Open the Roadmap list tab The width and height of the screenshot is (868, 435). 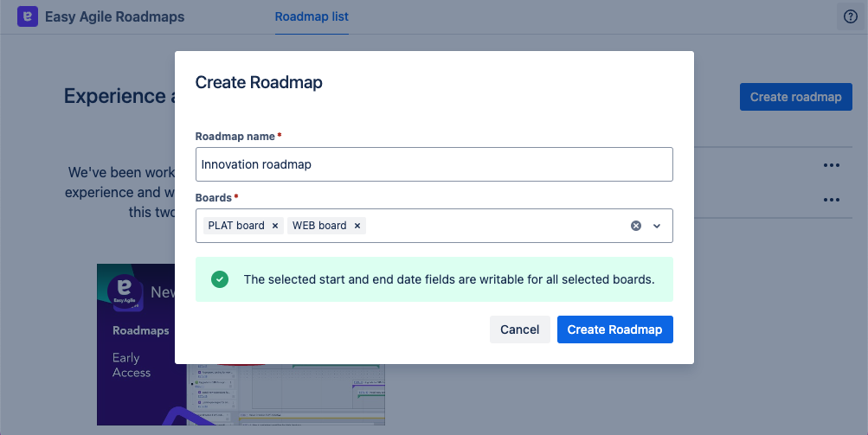tap(312, 17)
